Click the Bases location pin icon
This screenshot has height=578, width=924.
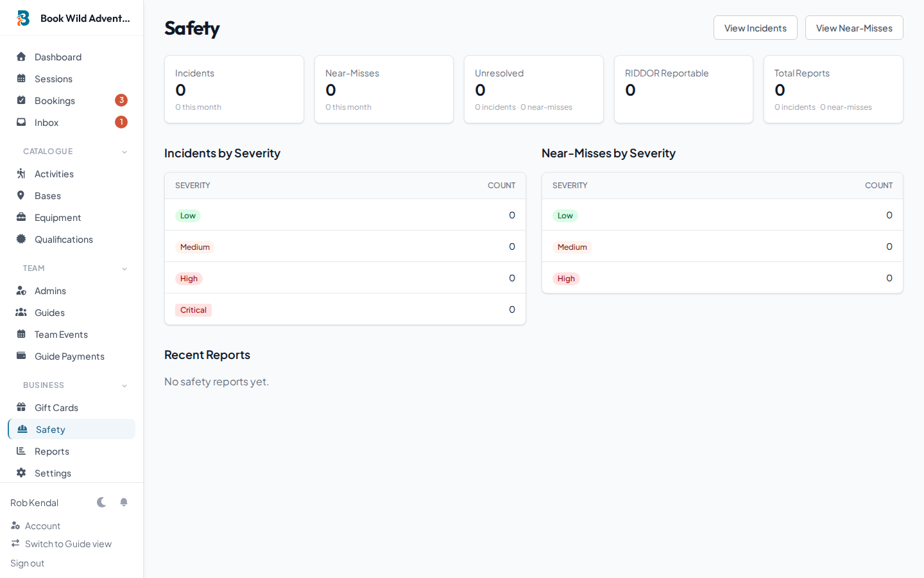coord(21,195)
